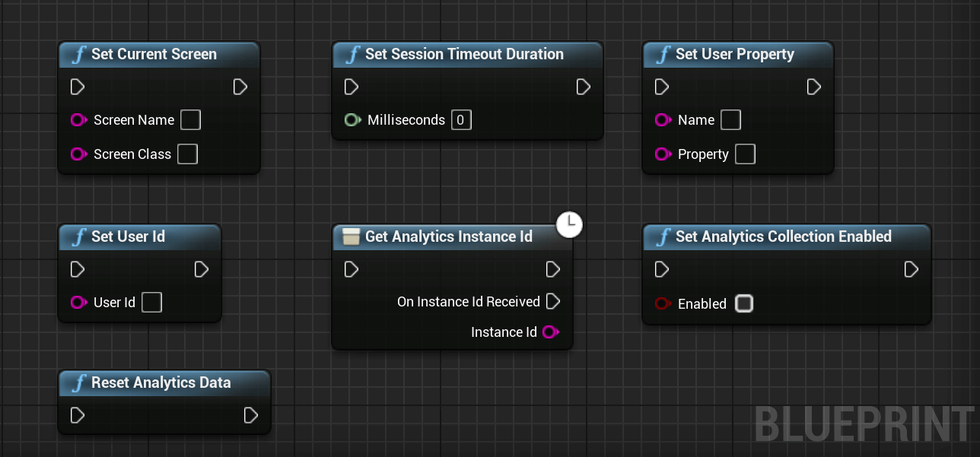Click output exec pin on Set Current Screen
The width and height of the screenshot is (980, 457).
click(240, 87)
